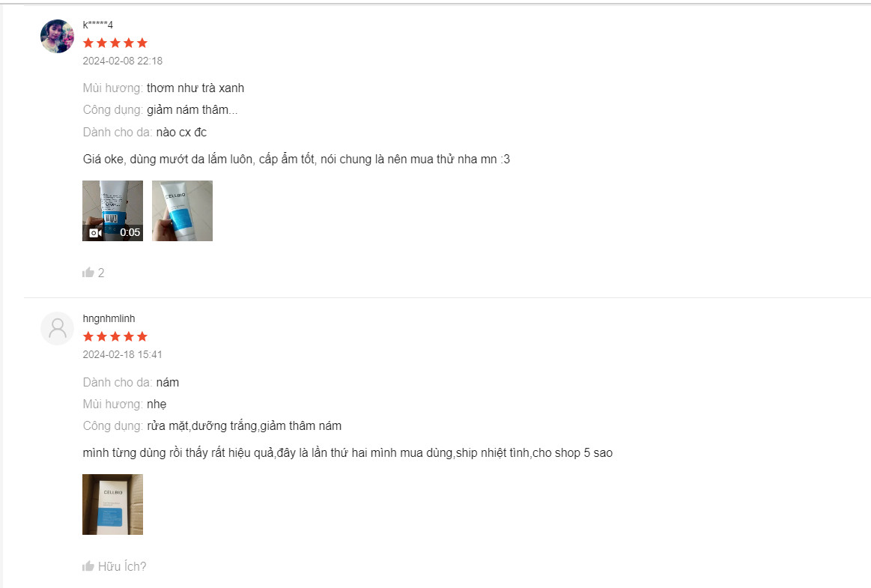Play the 0:05 video review clip
This screenshot has width=871, height=588.
click(x=113, y=210)
